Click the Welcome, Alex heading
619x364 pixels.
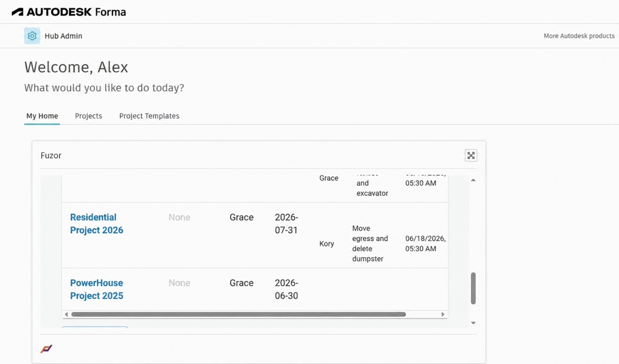pos(76,67)
